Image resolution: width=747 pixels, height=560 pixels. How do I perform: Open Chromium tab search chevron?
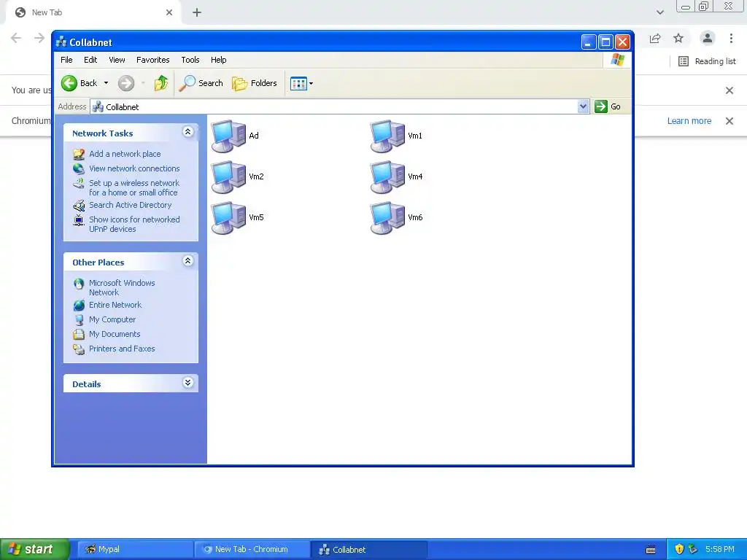click(659, 12)
